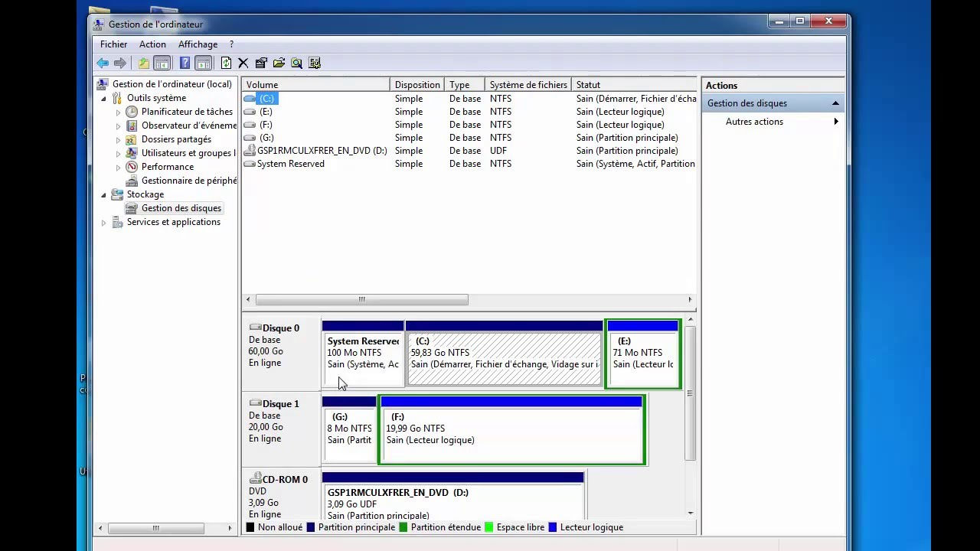980x551 pixels.
Task: Sort by the Statut column header
Action: pos(634,85)
